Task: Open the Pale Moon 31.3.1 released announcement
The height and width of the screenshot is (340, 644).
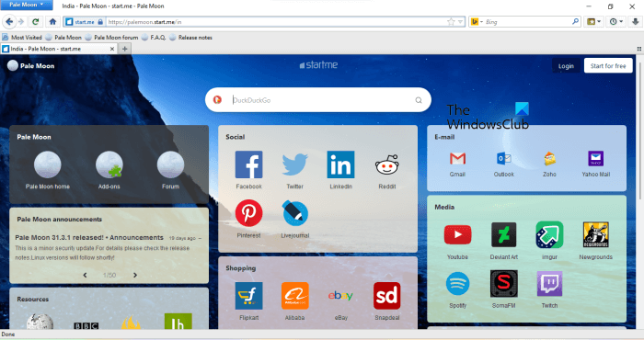Action: coord(89,237)
